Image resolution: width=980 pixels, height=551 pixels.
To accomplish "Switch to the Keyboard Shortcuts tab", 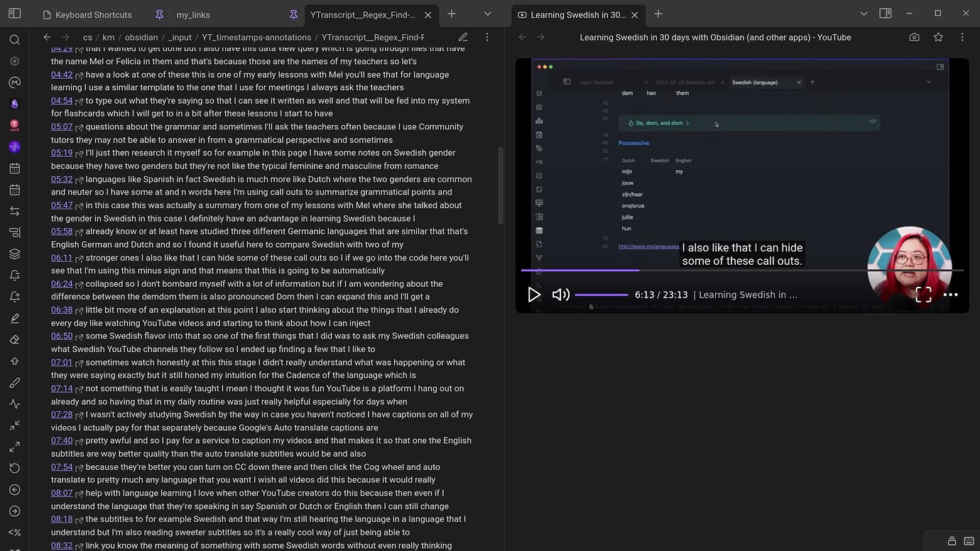I will [94, 14].
